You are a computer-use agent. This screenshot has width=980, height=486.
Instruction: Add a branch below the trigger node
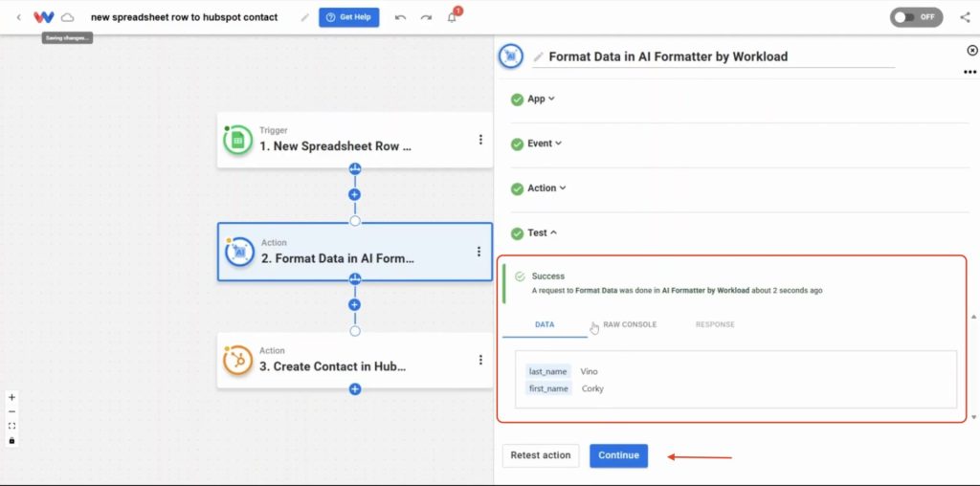(x=355, y=168)
